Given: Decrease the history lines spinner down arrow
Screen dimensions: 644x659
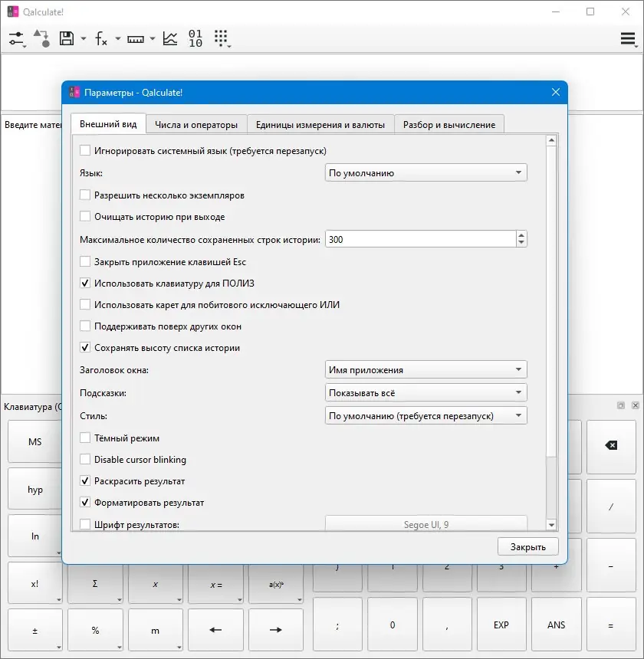Looking at the screenshot, I should [x=521, y=243].
